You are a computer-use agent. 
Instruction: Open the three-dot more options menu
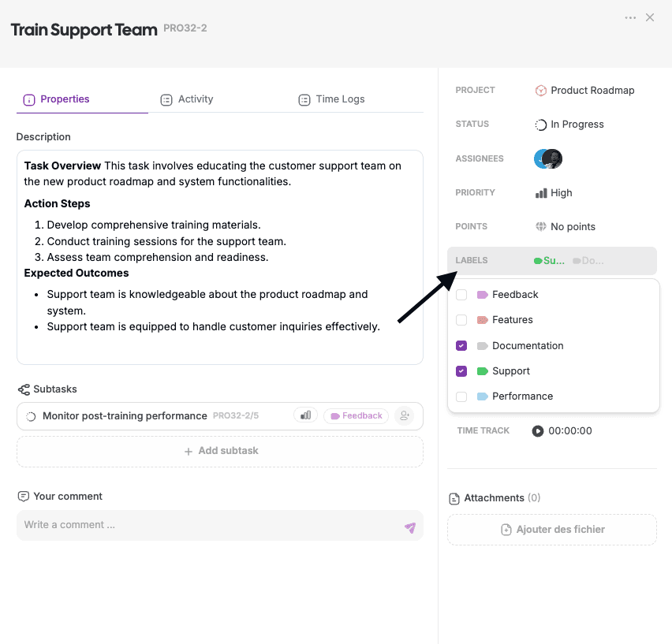[630, 17]
